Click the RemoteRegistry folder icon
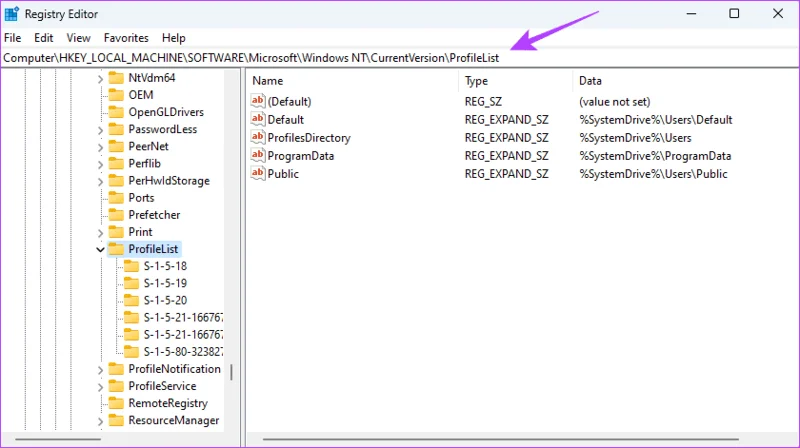800x448 pixels. tap(116, 403)
